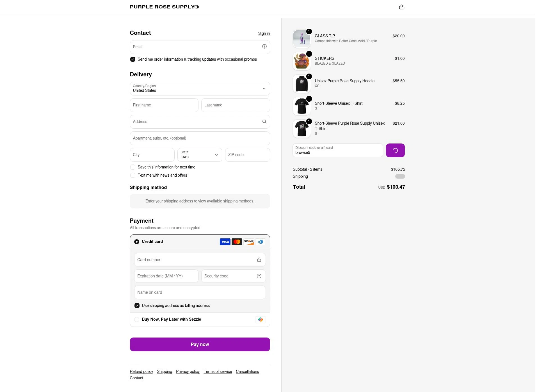539x392 pixels.
Task: Click the purple Pay now button
Action: coord(200,344)
